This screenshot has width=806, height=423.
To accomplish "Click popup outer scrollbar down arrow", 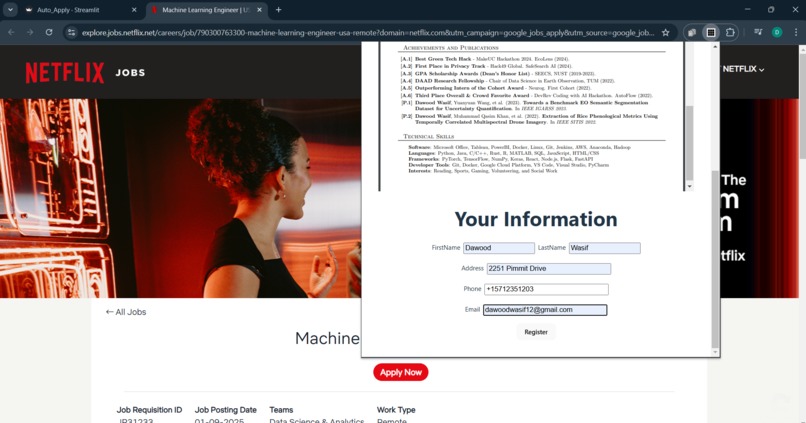I will click(715, 352).
